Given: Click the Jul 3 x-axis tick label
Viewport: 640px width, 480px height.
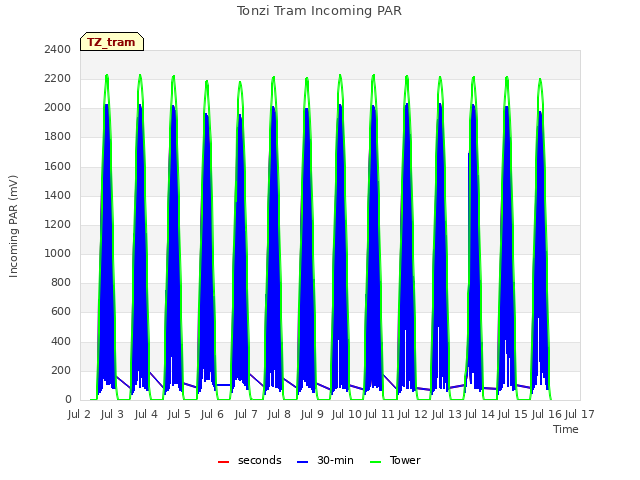Looking at the screenshot, I should click(112, 414).
